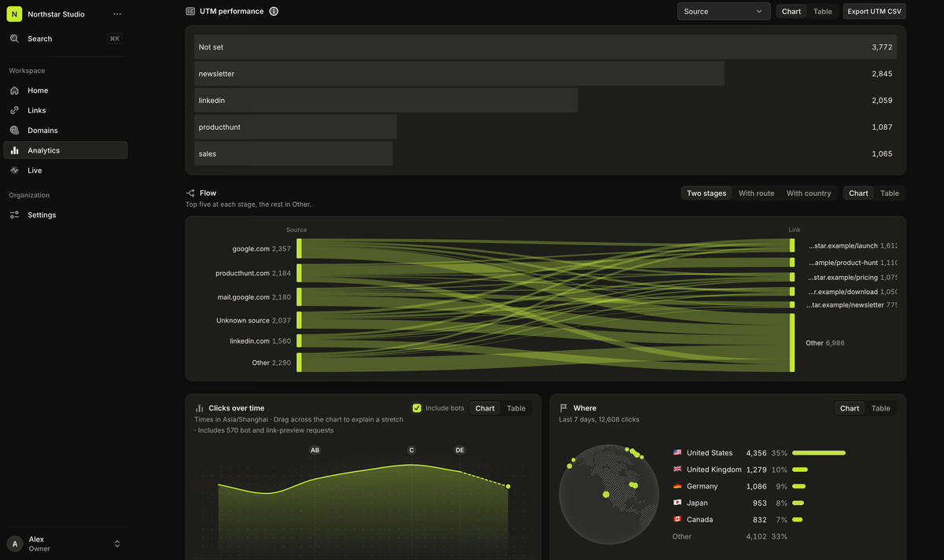Switch Flow to Table view
The image size is (944, 560).
(890, 193)
